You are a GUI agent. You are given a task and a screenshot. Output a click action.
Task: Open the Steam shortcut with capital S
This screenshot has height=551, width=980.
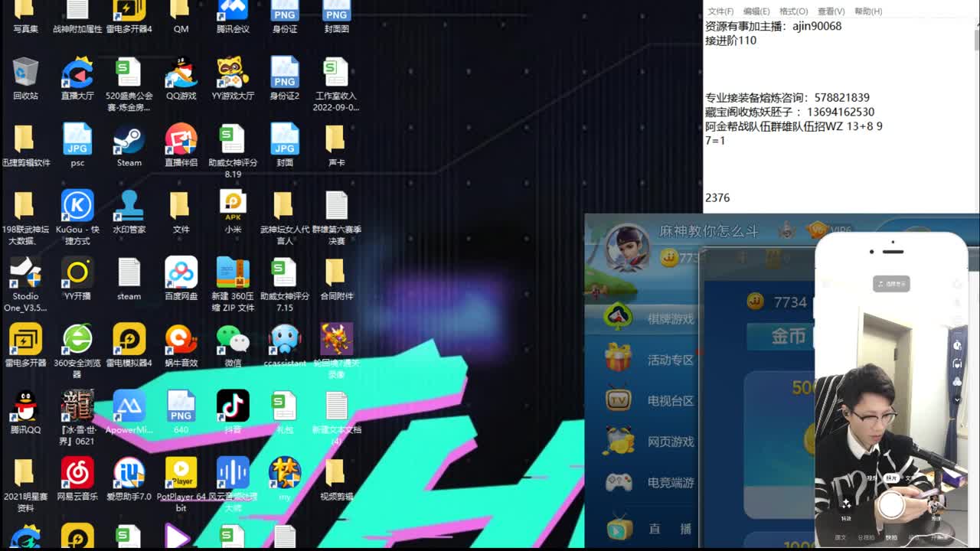coord(129,145)
